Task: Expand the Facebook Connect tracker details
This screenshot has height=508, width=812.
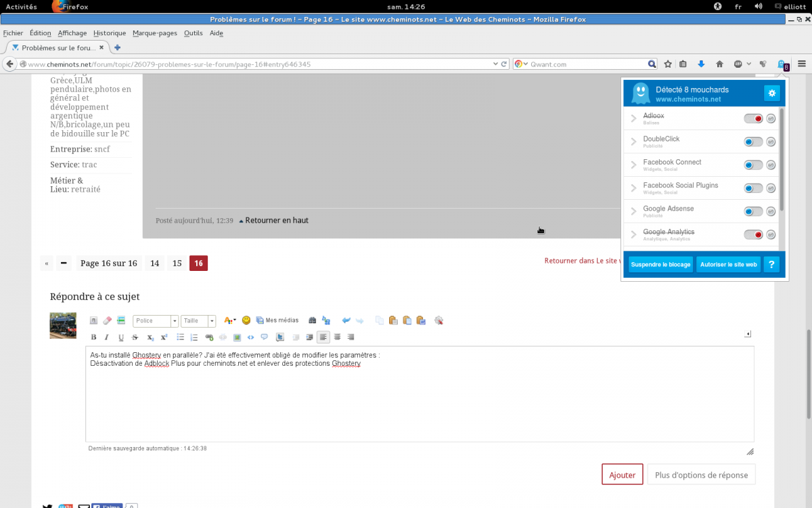Action: 633,165
